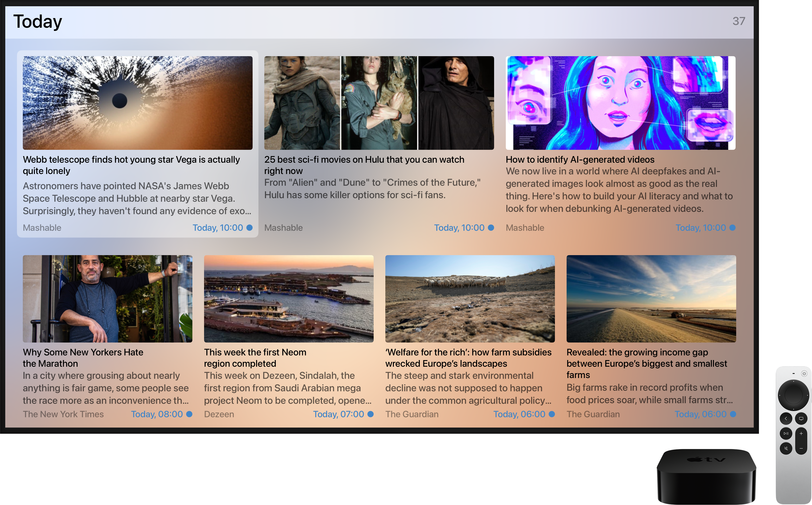Open the Neom region aerial photo

[x=289, y=299]
